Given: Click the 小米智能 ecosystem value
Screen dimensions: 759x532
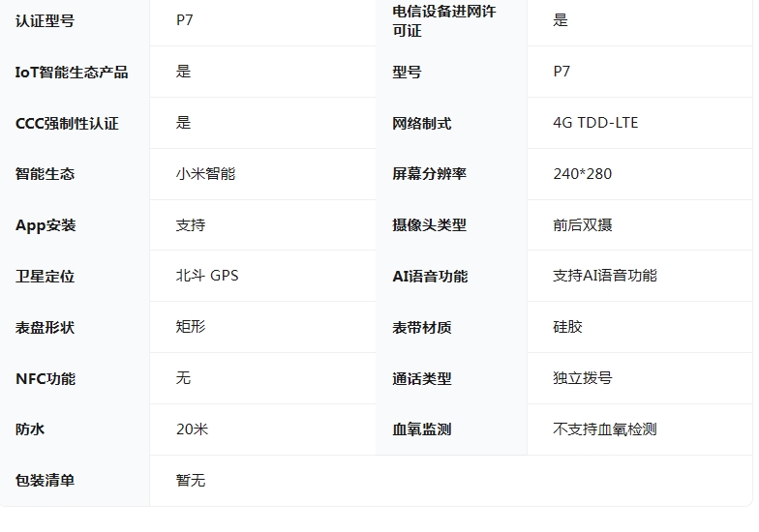Looking at the screenshot, I should click(205, 174).
